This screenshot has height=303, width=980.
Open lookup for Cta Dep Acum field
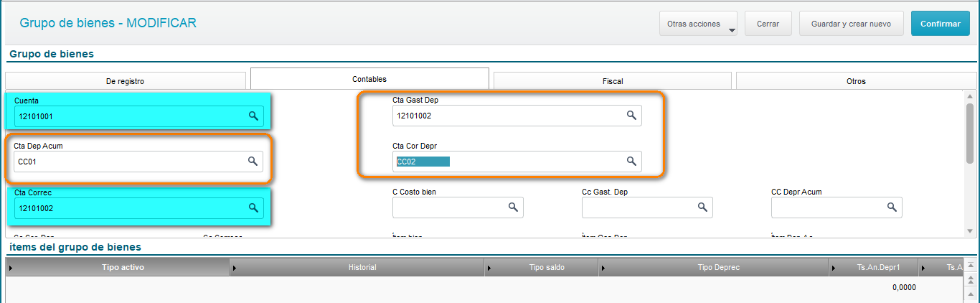click(253, 161)
